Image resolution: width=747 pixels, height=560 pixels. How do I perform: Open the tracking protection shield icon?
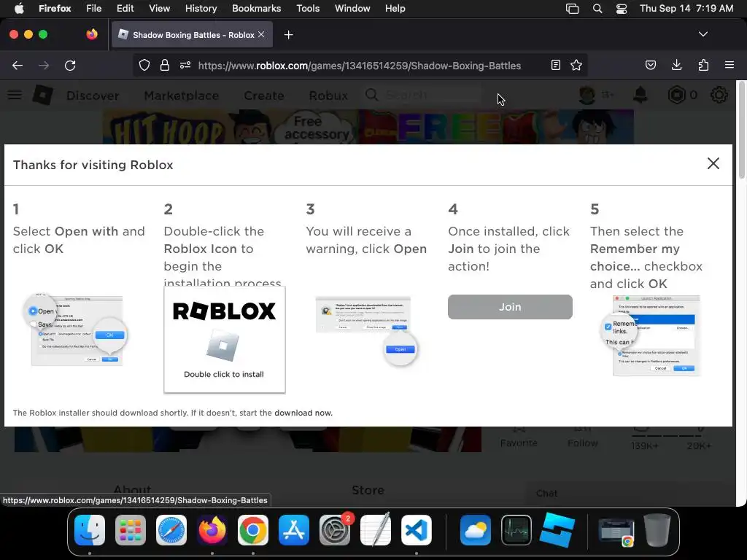(144, 65)
